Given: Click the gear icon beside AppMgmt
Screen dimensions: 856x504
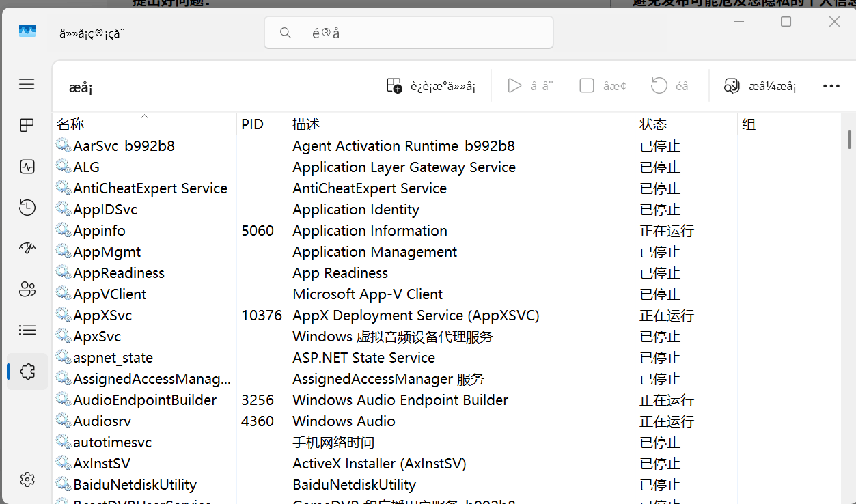Looking at the screenshot, I should 64,251.
